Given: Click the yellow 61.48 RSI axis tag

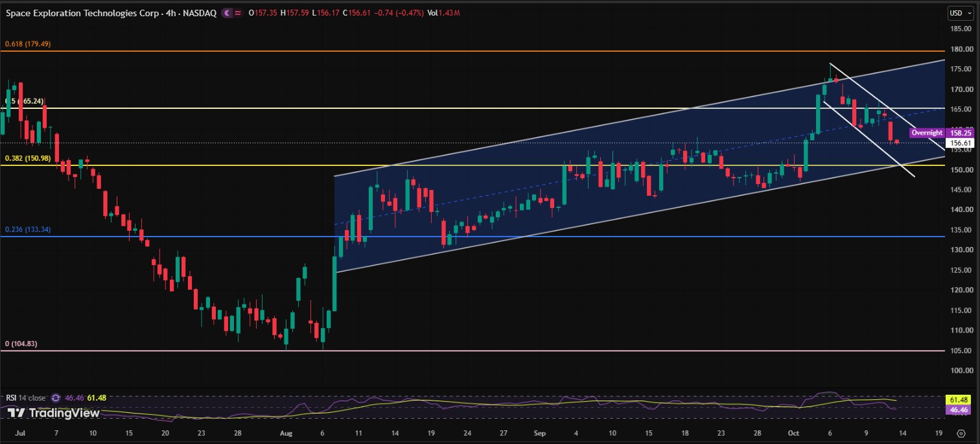Looking at the screenshot, I should click(x=959, y=401).
